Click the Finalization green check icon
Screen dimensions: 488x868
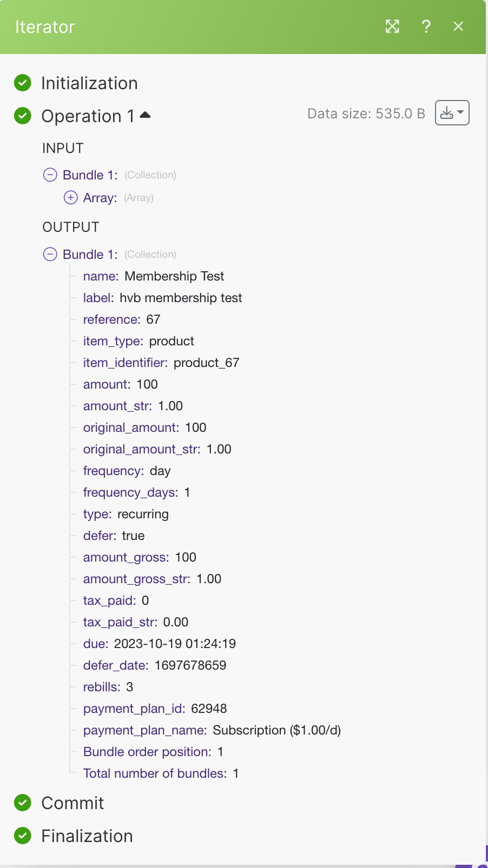pyautogui.click(x=23, y=836)
